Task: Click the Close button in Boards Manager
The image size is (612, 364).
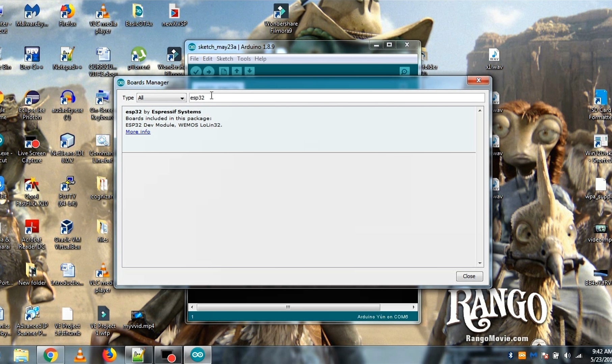Action: 469,276
